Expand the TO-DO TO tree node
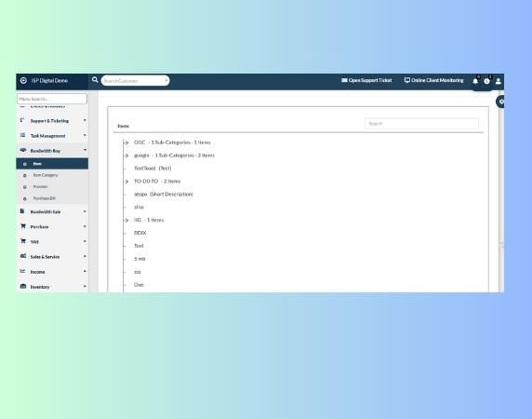 [x=126, y=182]
